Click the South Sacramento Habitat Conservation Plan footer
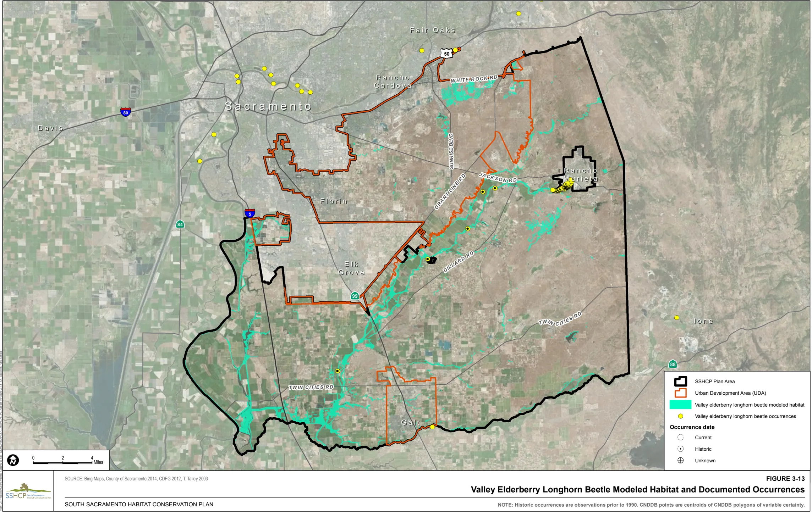The height and width of the screenshot is (512, 812). tap(139, 504)
